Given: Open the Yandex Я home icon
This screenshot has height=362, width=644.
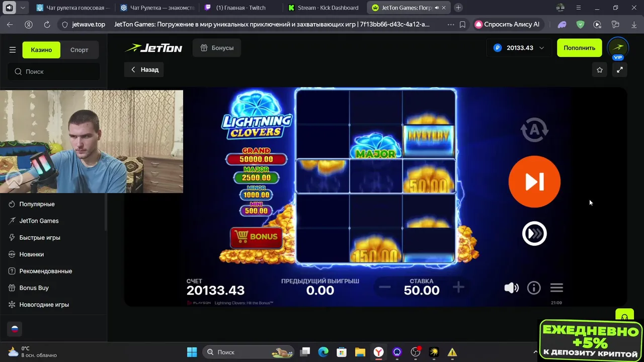Looking at the screenshot, I should tap(29, 24).
